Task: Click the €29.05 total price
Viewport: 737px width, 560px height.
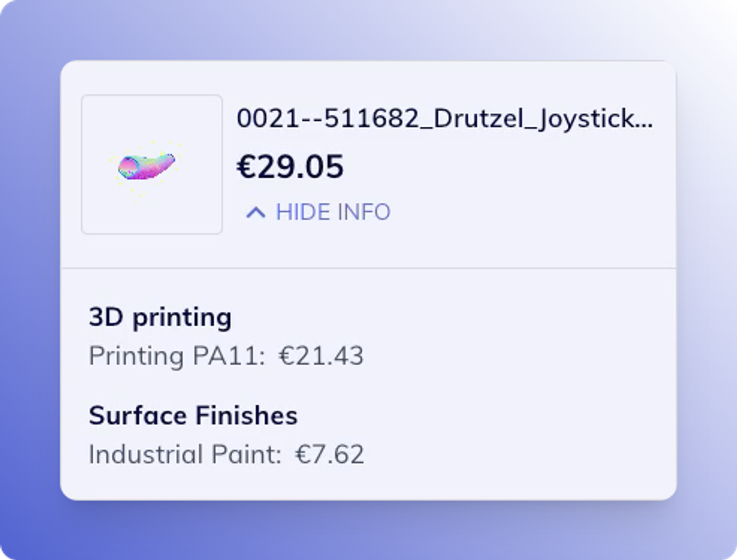Action: (290, 167)
